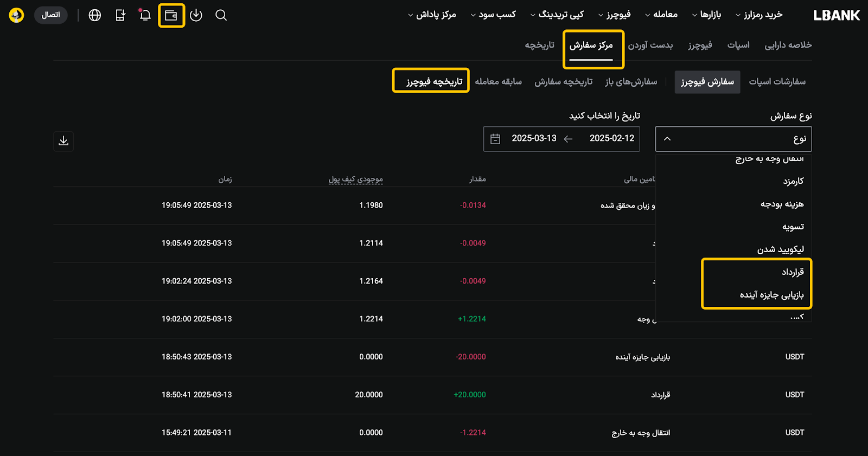
Task: Switch to the مرکز سفارش tab
Action: [591, 45]
